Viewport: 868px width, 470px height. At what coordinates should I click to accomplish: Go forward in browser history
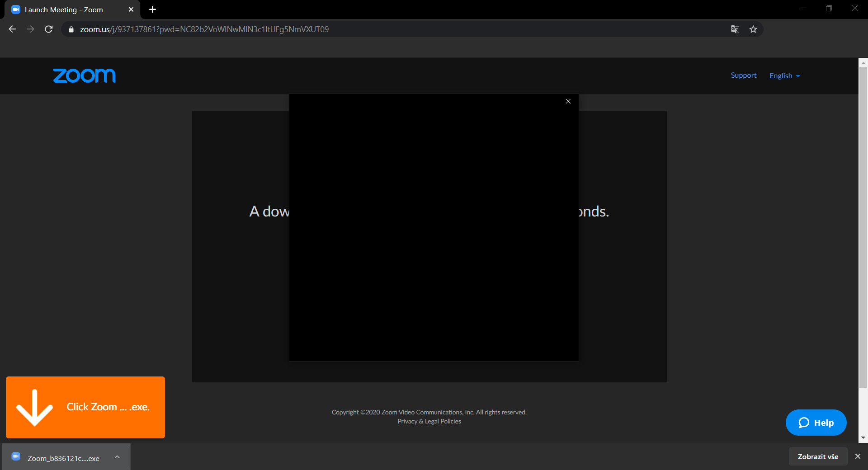pos(30,29)
